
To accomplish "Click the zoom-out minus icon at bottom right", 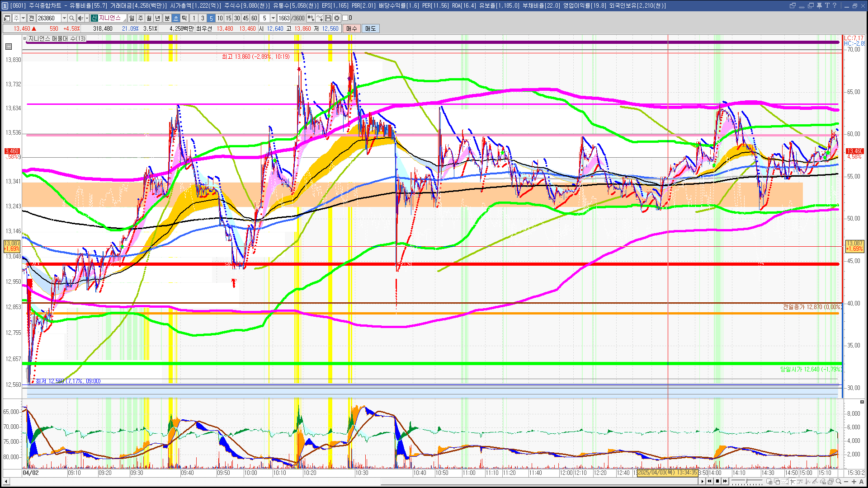I will (846, 482).
